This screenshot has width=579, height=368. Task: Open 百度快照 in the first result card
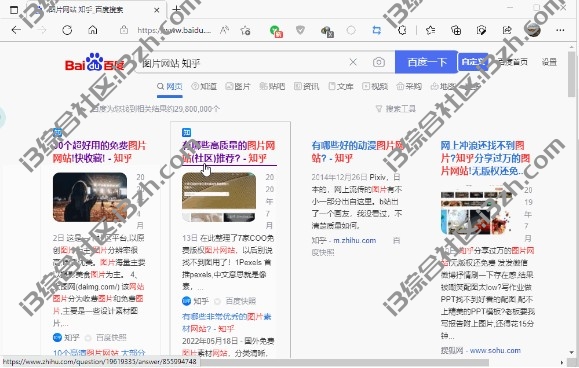point(111,337)
